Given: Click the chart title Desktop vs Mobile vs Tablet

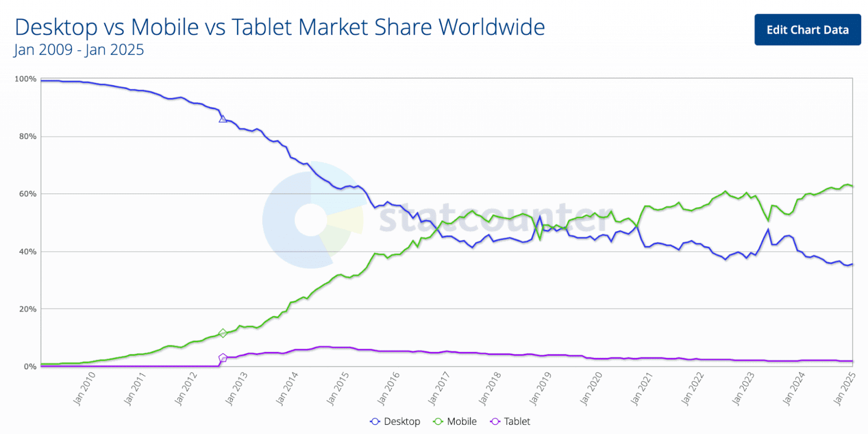Looking at the screenshot, I should pos(280,27).
